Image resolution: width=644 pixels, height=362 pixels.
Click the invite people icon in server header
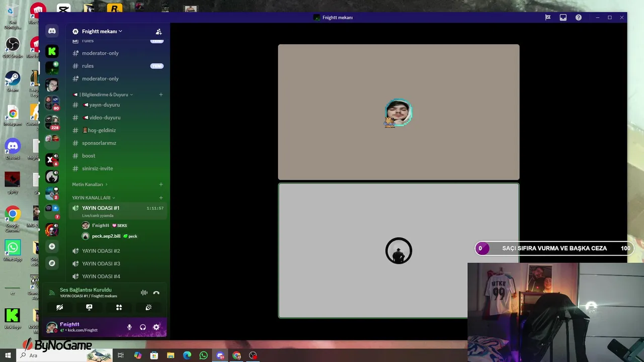[x=158, y=31]
